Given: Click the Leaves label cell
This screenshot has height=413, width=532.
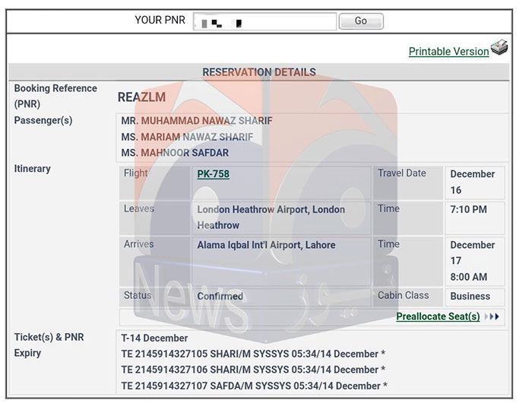Looking at the screenshot, I should click(154, 218).
